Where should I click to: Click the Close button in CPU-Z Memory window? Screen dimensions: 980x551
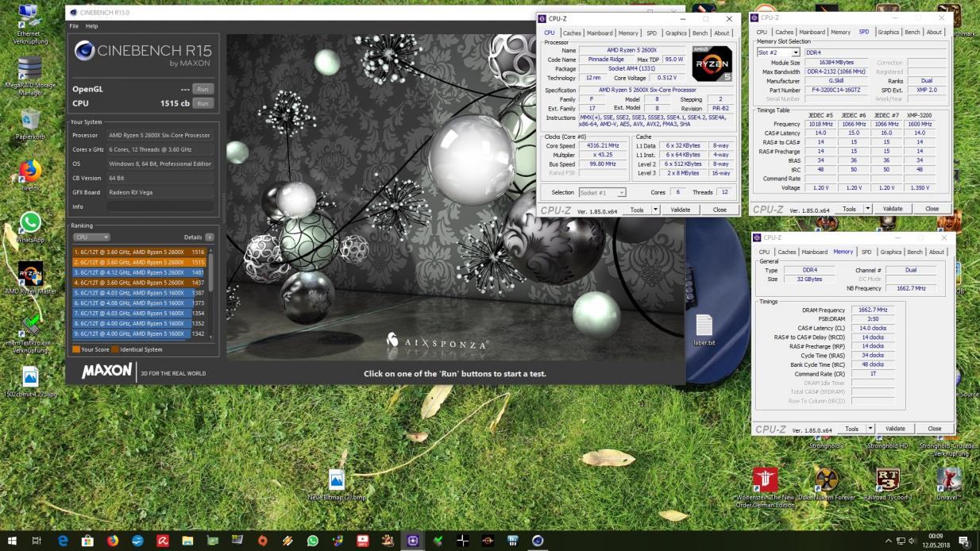934,428
